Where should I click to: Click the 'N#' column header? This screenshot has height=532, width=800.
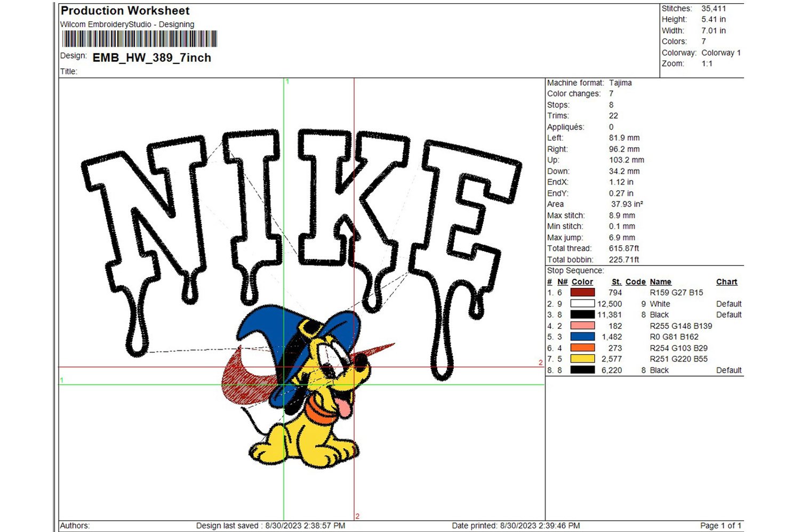[x=563, y=282]
